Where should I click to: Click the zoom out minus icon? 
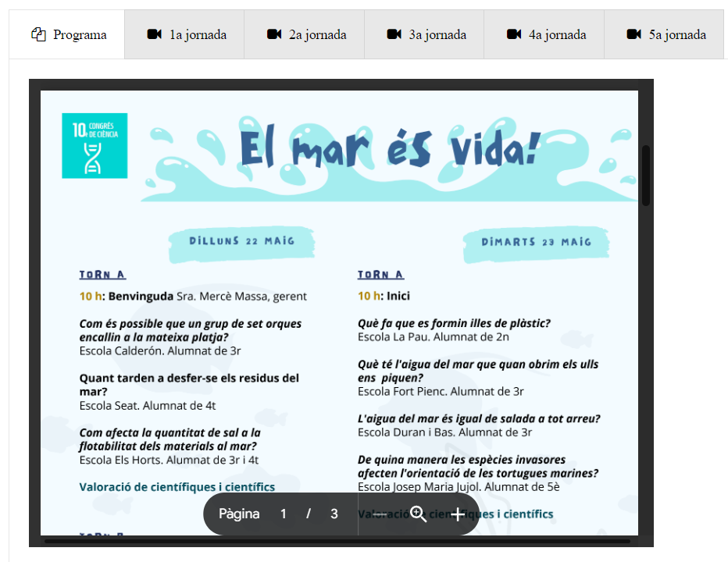coord(379,514)
